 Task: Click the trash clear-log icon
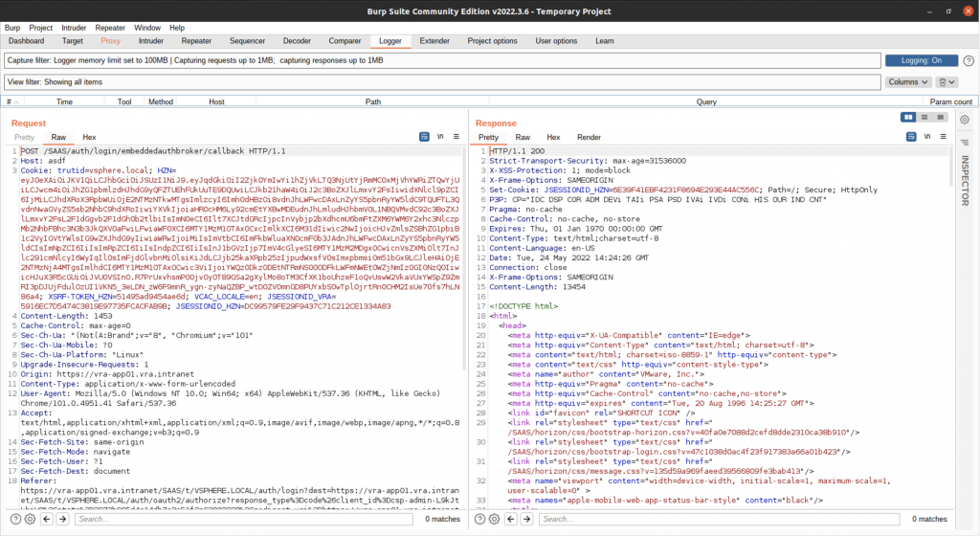click(943, 82)
